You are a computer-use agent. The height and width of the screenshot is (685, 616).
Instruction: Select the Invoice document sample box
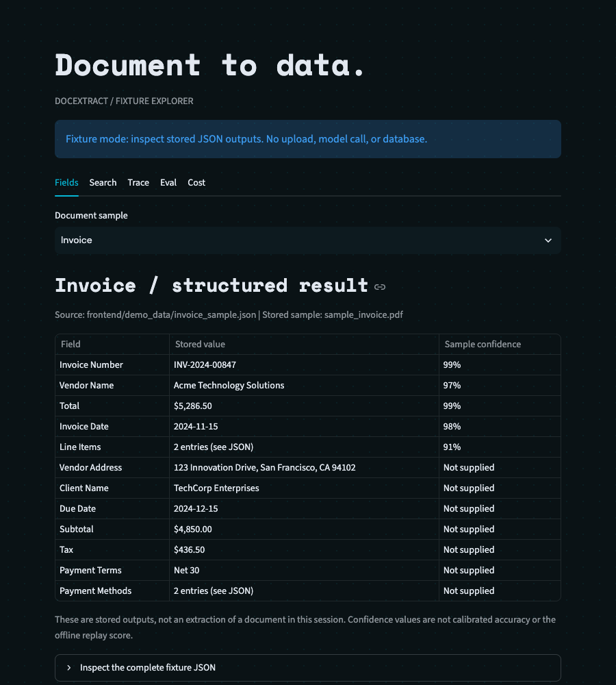point(308,240)
